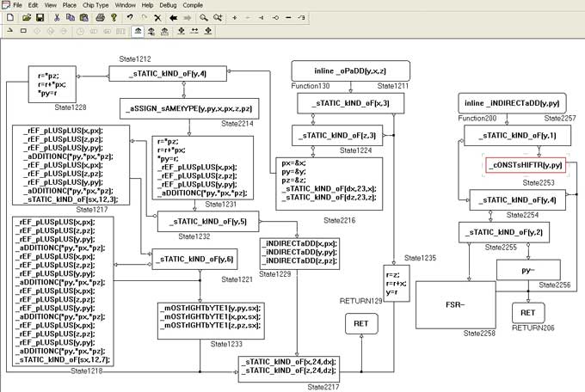Save using the floppy disk icon

40,17
